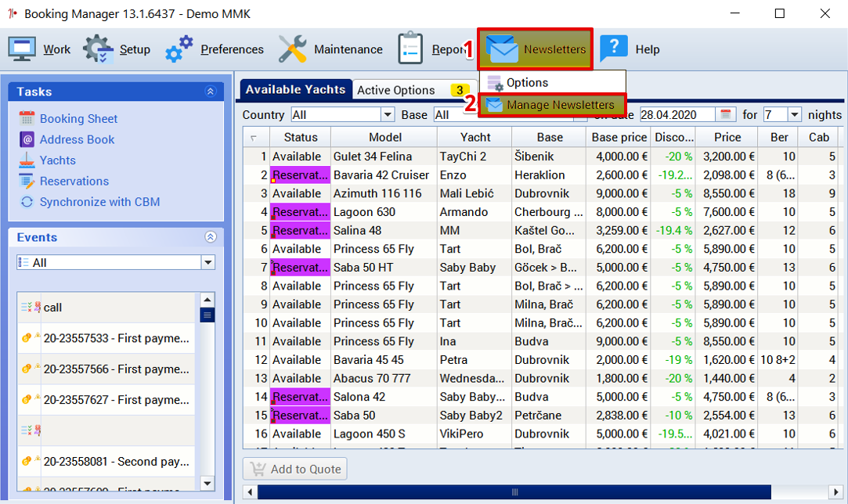Viewport: 848px width, 504px height.
Task: Click the horizontal scrollbar left arrow
Action: pyautogui.click(x=250, y=492)
